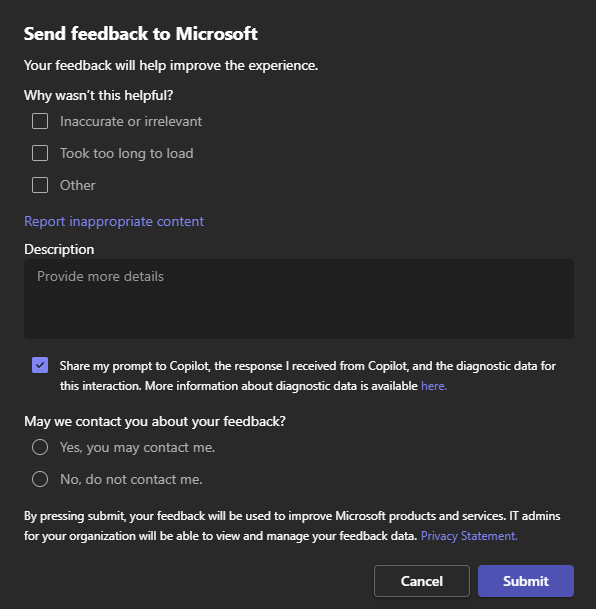Viewport: 596px width, 609px height.
Task: Cancel the feedback dialog
Action: pyautogui.click(x=422, y=581)
